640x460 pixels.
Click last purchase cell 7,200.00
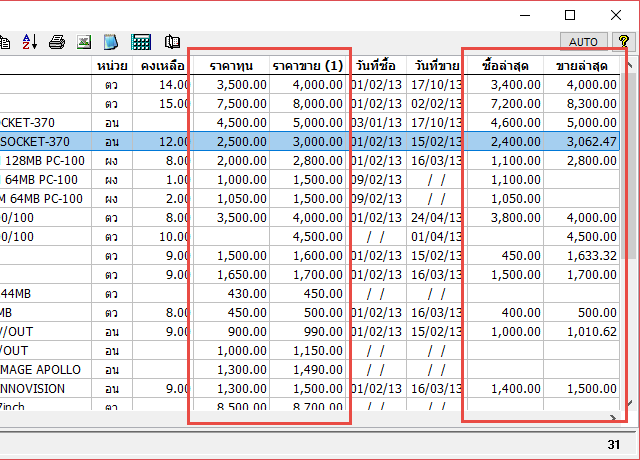pos(505,104)
